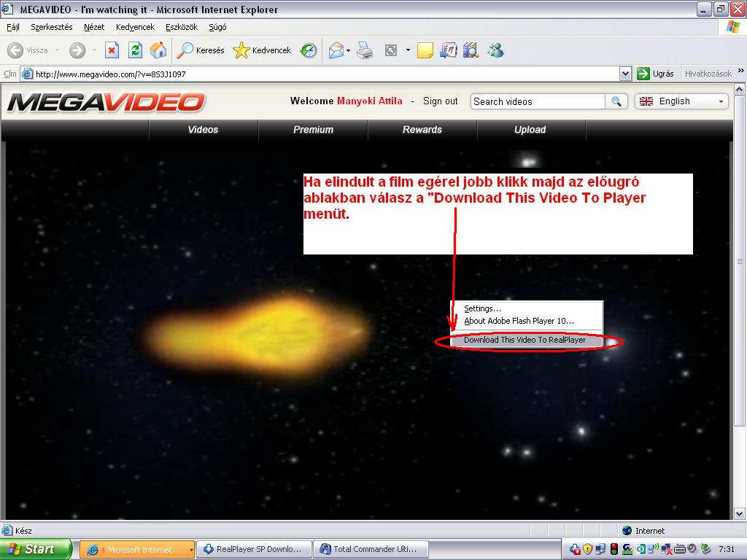
Task: Click the Keresés magnifier search button
Action: click(201, 50)
